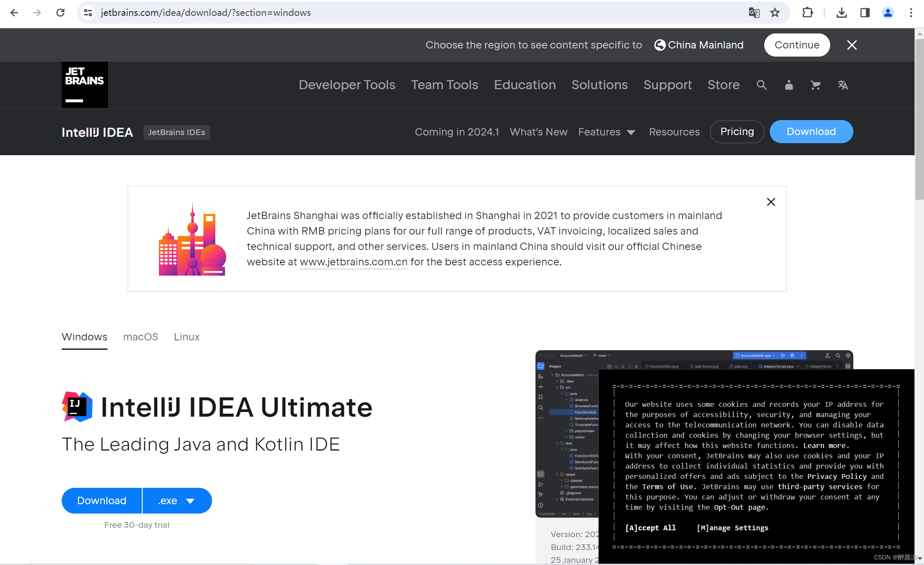Expand the .exe installer type dropdown
Image resolution: width=924 pixels, height=565 pixels.
pos(177,501)
